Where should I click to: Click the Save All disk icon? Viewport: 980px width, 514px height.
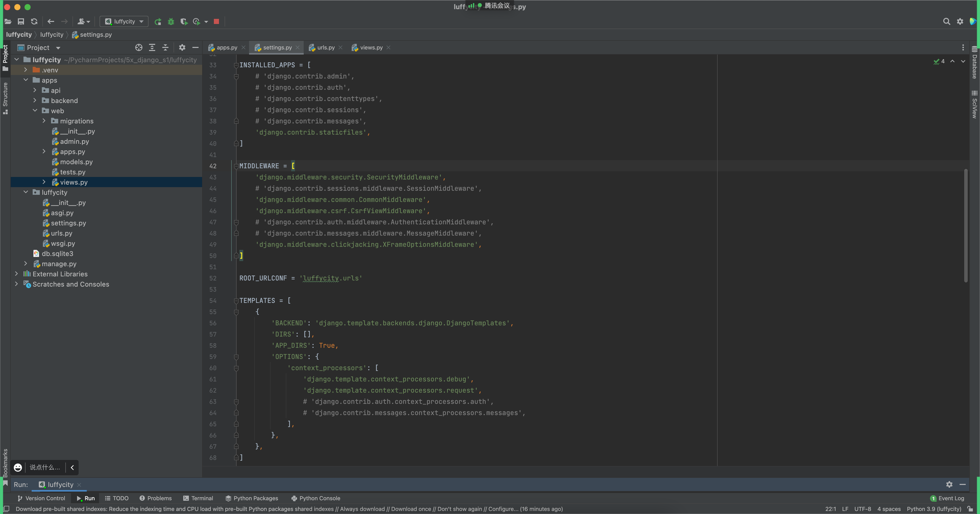21,22
